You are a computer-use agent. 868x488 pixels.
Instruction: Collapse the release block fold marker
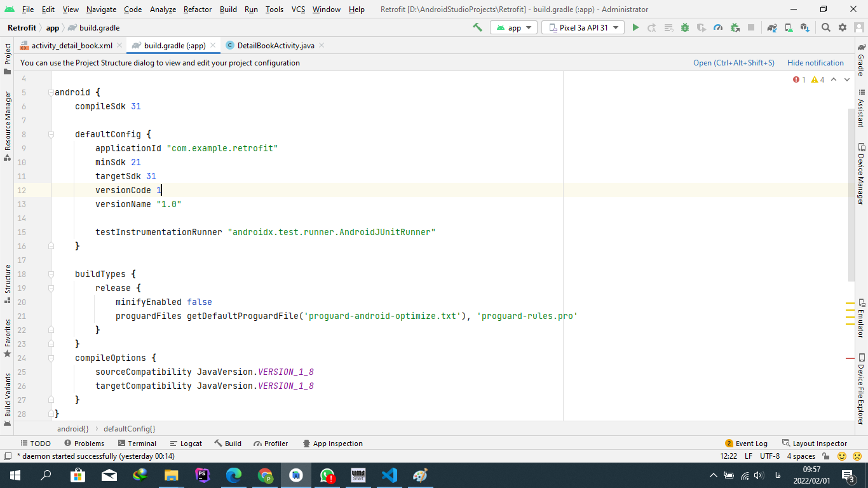[51, 288]
